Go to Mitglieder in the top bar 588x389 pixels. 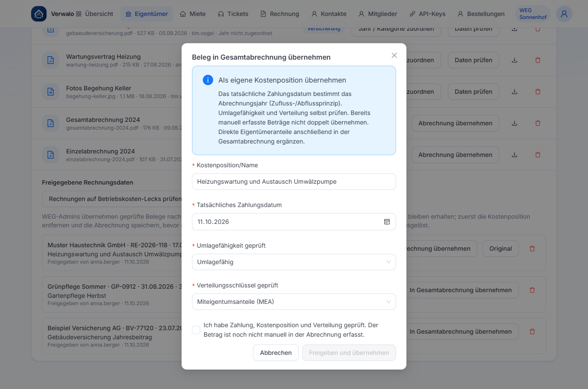click(x=378, y=14)
